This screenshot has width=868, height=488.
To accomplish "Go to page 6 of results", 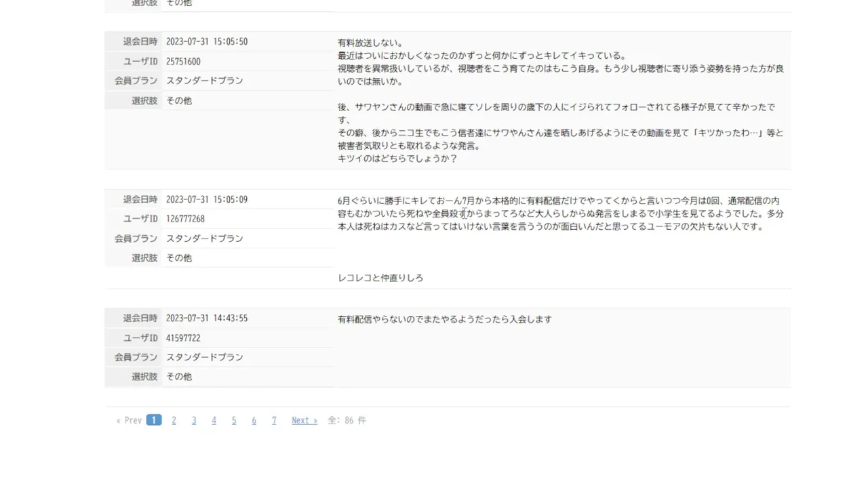I will tap(254, 420).
